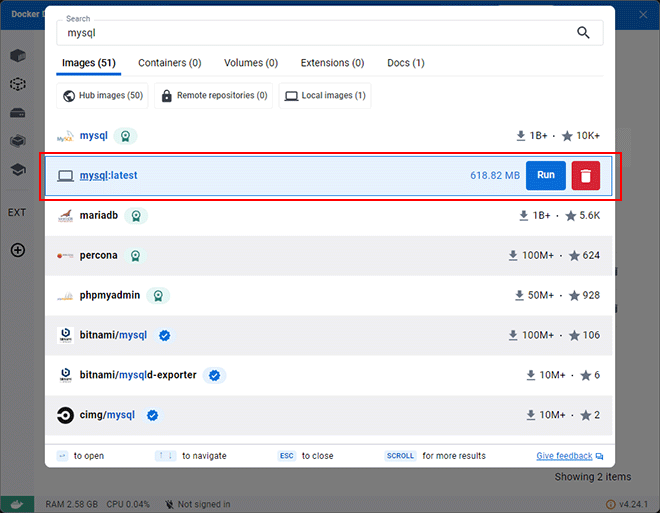Image resolution: width=660 pixels, height=513 pixels.
Task: Open Images in the Docker sidebar
Action: click(18, 84)
